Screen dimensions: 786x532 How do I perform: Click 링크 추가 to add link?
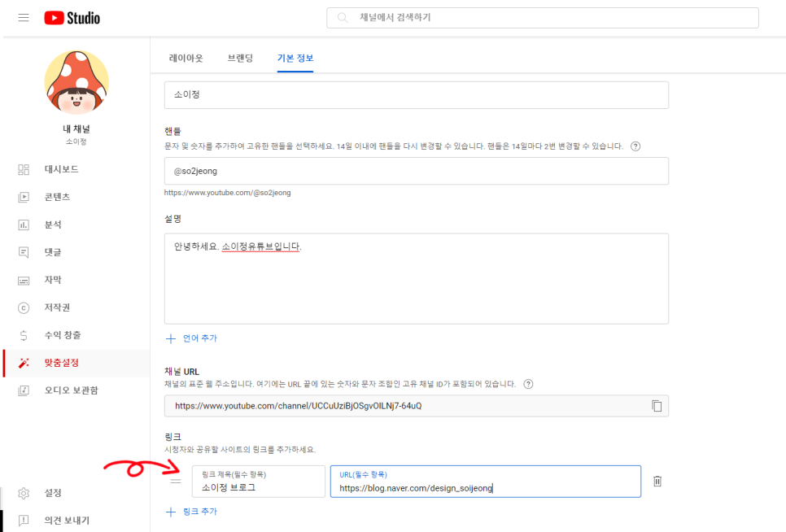point(192,512)
